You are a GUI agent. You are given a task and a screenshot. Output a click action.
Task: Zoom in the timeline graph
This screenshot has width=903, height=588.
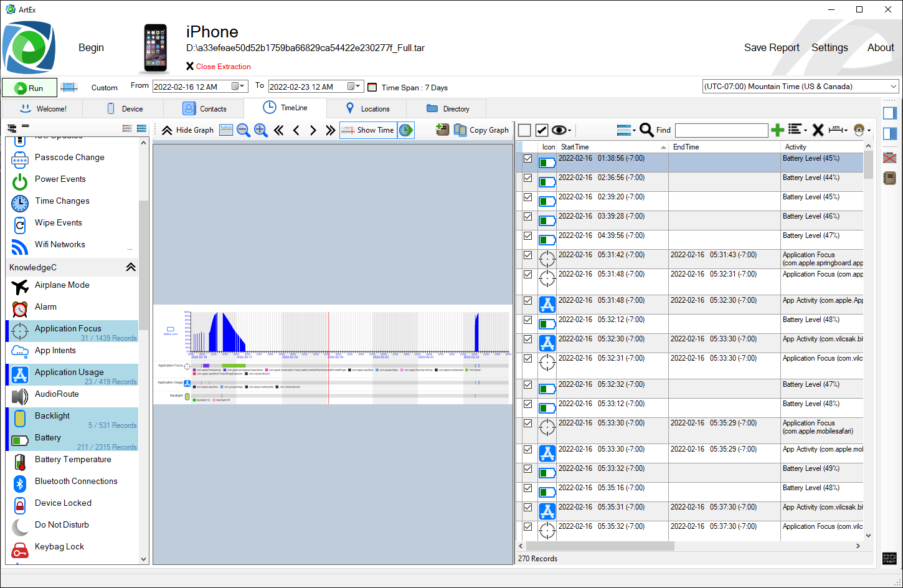[261, 130]
